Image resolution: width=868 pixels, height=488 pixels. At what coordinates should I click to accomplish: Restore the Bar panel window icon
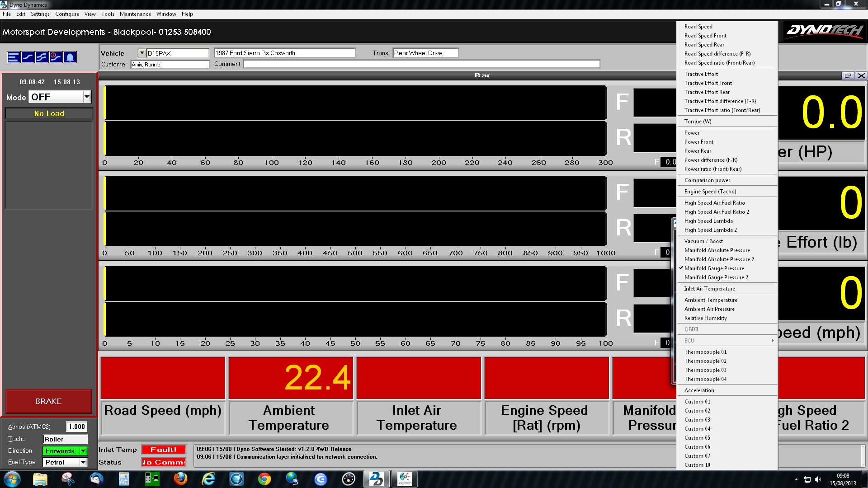coord(848,75)
